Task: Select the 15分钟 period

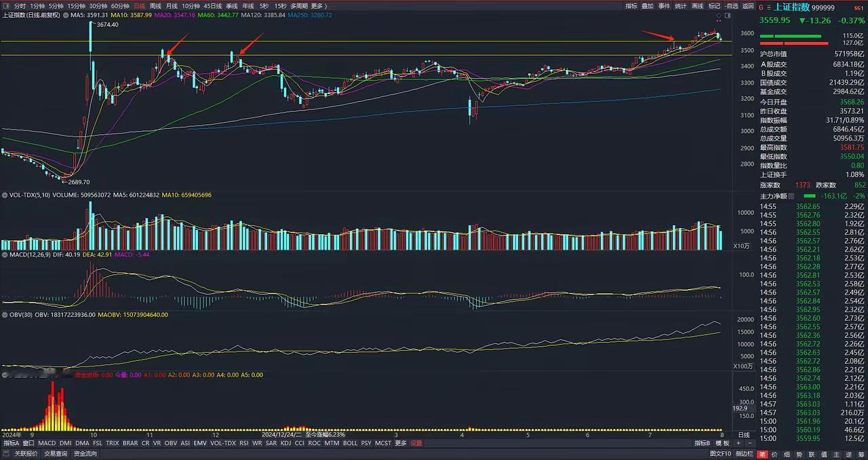Action: coord(77,5)
